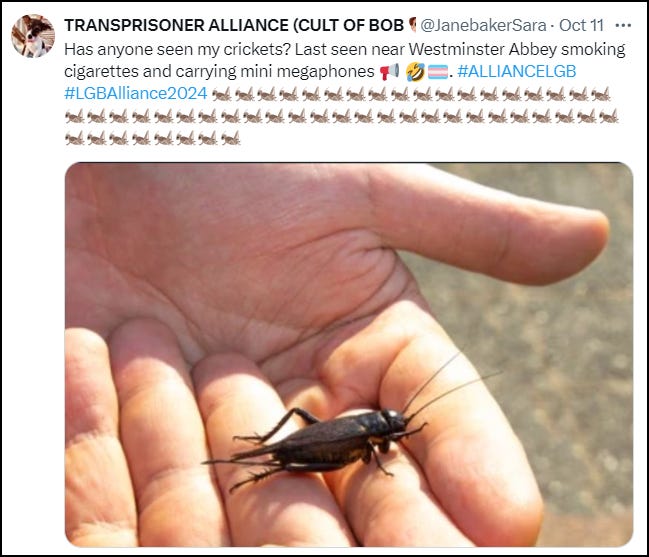Viewport: 649px width, 557px height.
Task: Open the Oct 11 timestamp link
Action: tap(581, 26)
